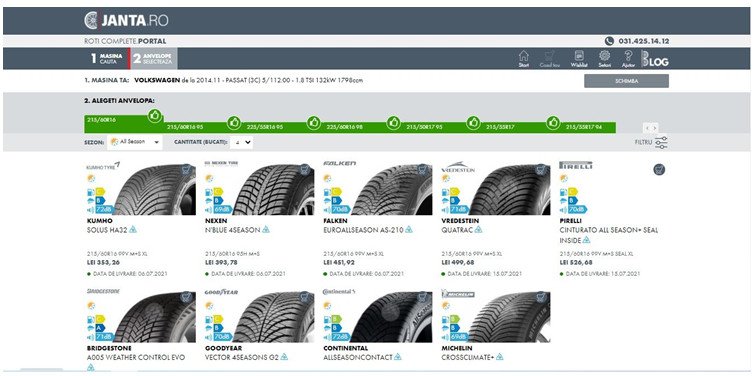Open the Start home icon
Image resolution: width=753 pixels, height=376 pixels.
[x=523, y=59]
